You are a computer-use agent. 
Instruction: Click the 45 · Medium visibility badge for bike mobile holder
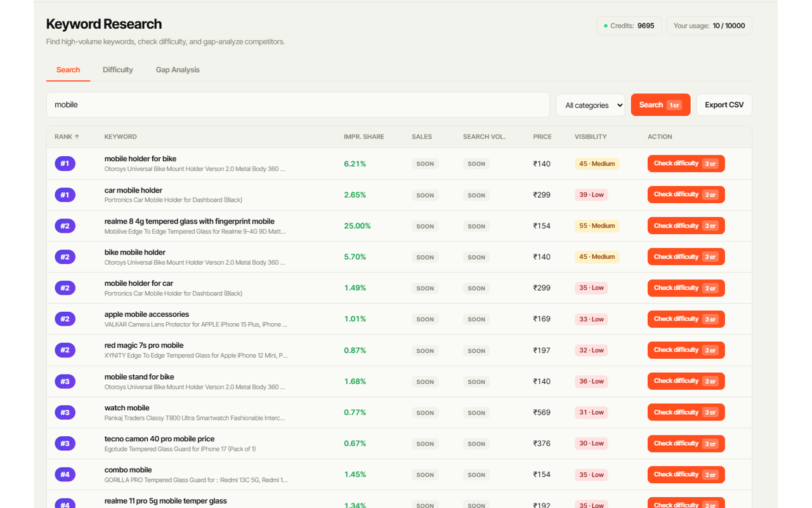tap(597, 257)
